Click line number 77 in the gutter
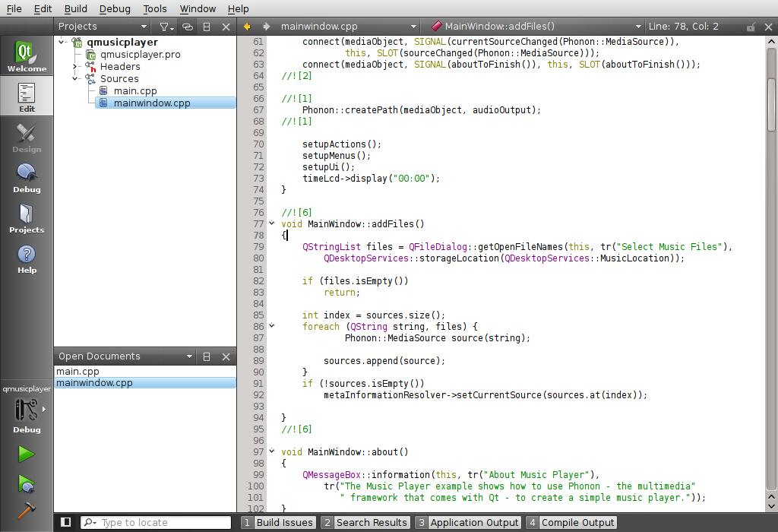 258,223
